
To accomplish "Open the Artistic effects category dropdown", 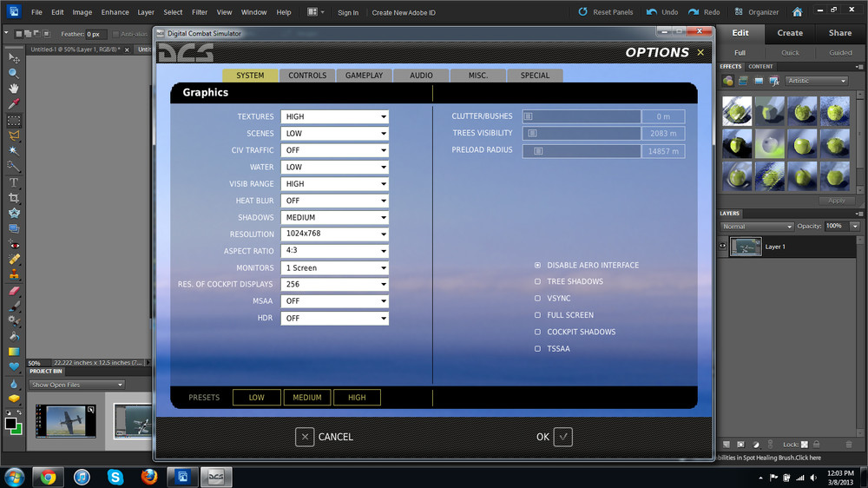I will (817, 81).
